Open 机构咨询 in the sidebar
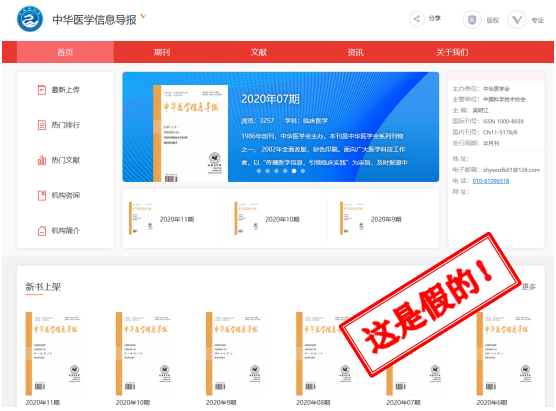This screenshot has width=556, height=411. point(59,195)
